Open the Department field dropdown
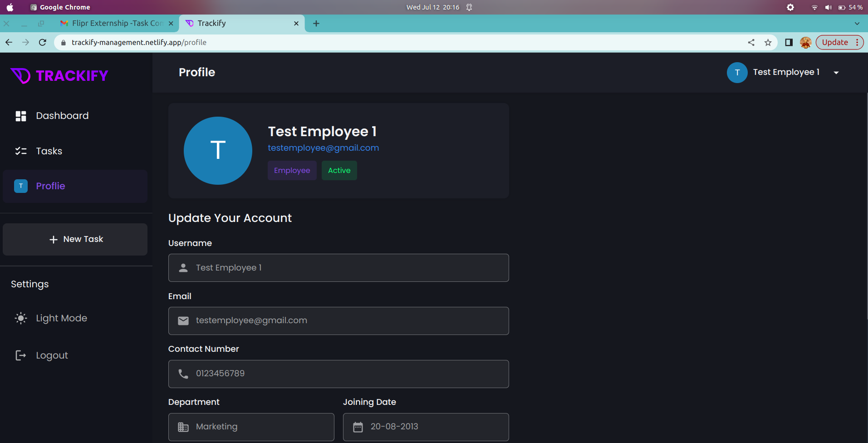The image size is (868, 443). pyautogui.click(x=251, y=427)
